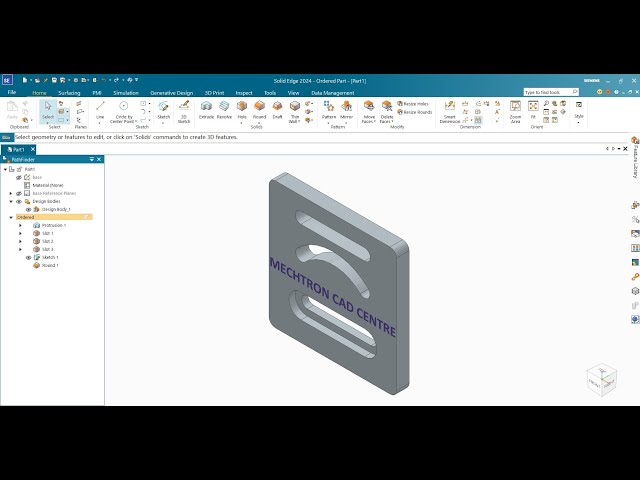Open the Move Faces tool
The height and width of the screenshot is (480, 640).
(369, 112)
